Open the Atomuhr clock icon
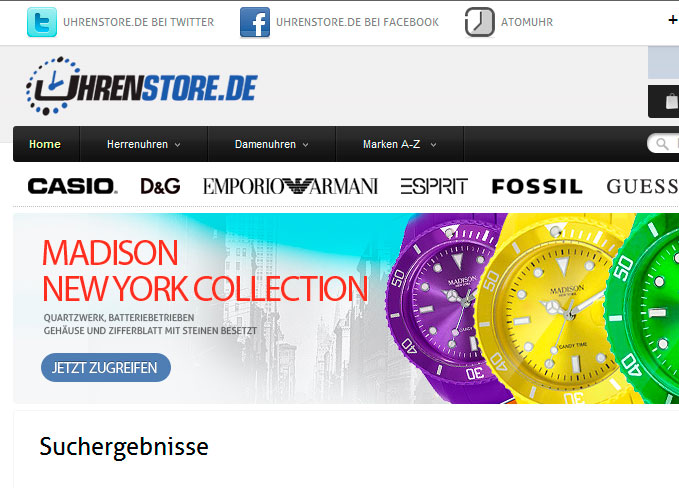 (x=479, y=22)
